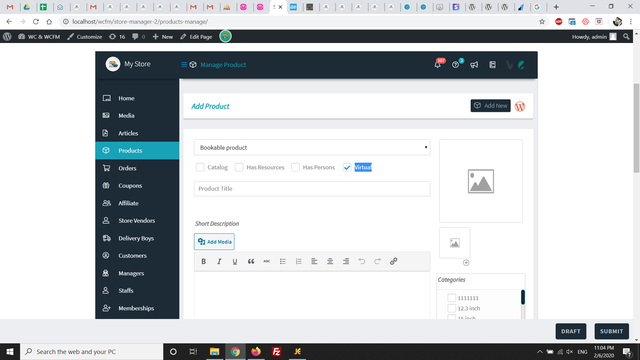Click the small gallery image placeholder

tap(455, 243)
